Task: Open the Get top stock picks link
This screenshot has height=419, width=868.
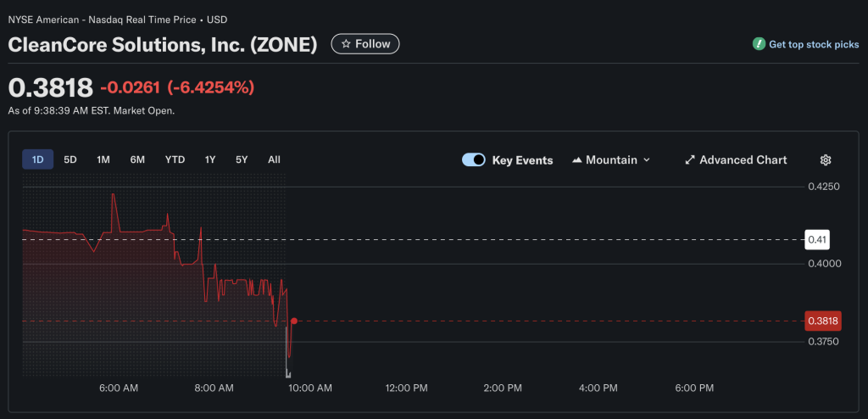Action: click(813, 44)
